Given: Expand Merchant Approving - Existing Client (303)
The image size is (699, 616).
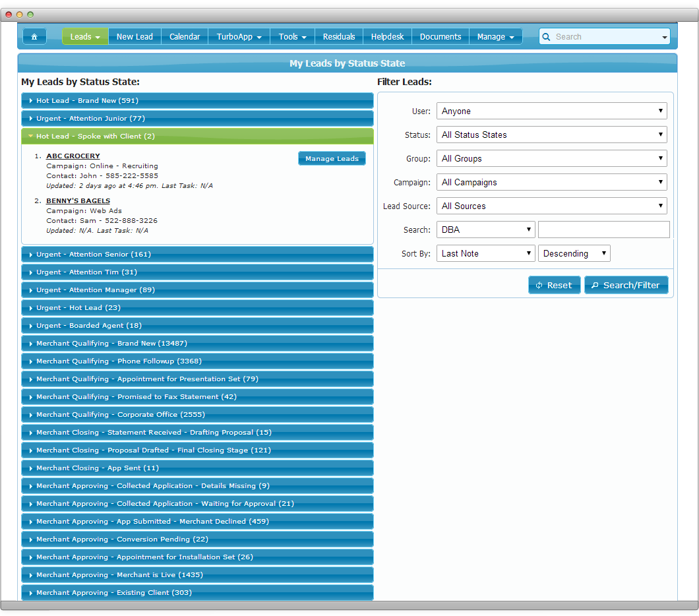Looking at the screenshot, I should pyautogui.click(x=197, y=593).
